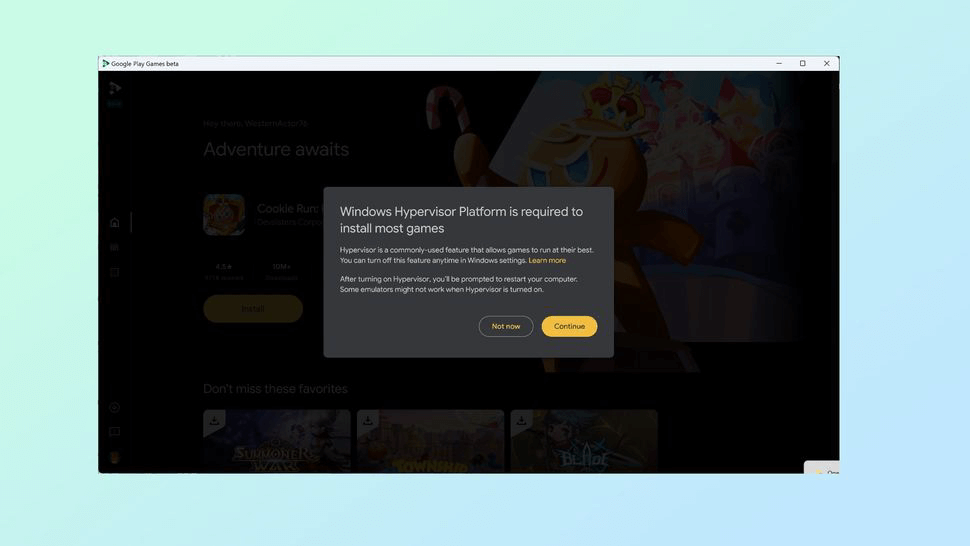Dismiss the dialog with the Not now button
Image resolution: width=970 pixels, height=546 pixels.
[505, 326]
